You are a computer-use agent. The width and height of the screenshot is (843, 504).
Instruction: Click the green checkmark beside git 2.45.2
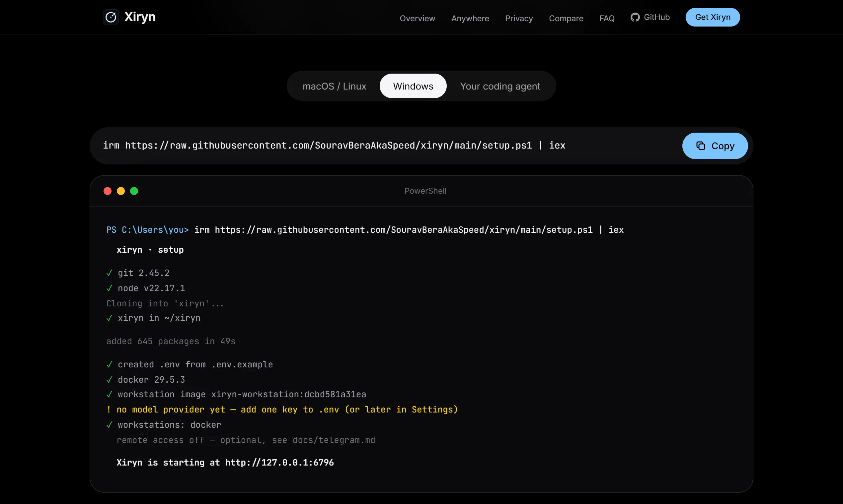(x=110, y=273)
